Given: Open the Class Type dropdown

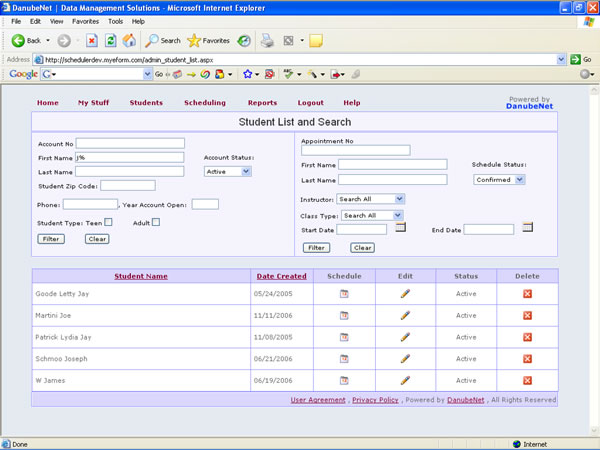Looking at the screenshot, I should tap(373, 215).
